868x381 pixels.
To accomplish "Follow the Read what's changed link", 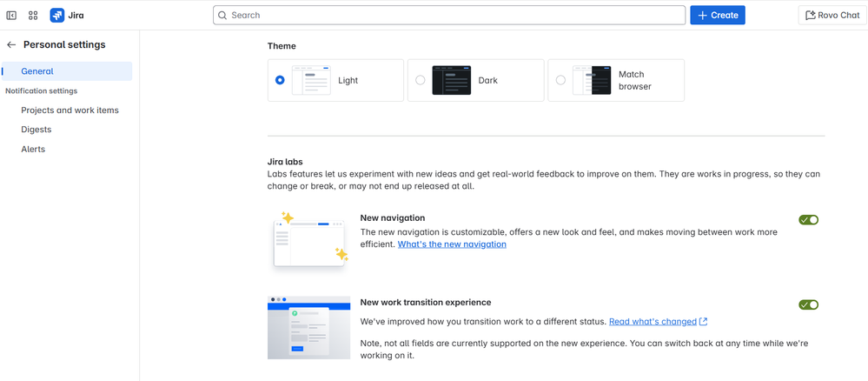I will tap(653, 322).
